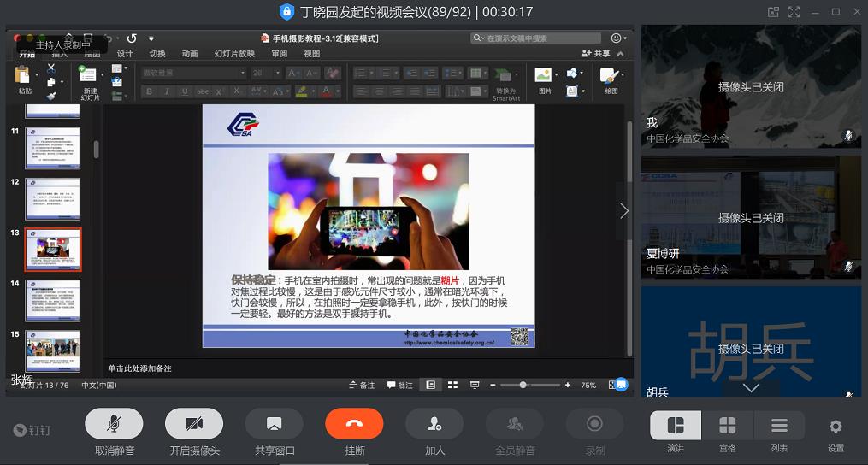The image size is (868, 465).
Task: Switch to speaker view (演讲) layout
Action: tap(676, 426)
